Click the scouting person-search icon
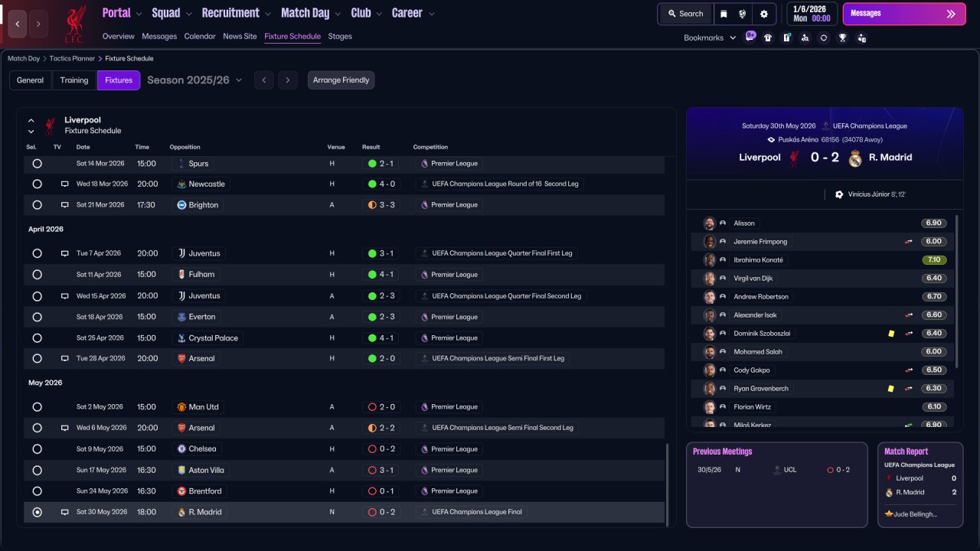980x551 pixels. [x=805, y=37]
